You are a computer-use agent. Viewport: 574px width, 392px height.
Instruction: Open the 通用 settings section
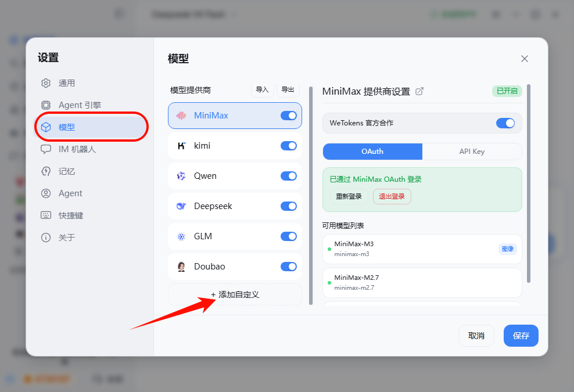click(91, 83)
